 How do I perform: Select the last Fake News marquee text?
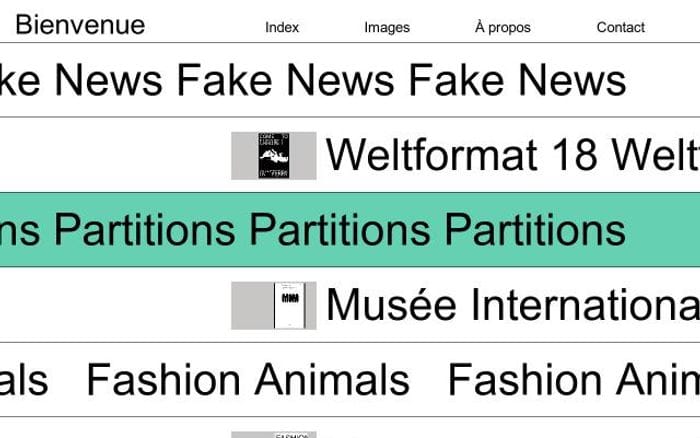tap(518, 80)
